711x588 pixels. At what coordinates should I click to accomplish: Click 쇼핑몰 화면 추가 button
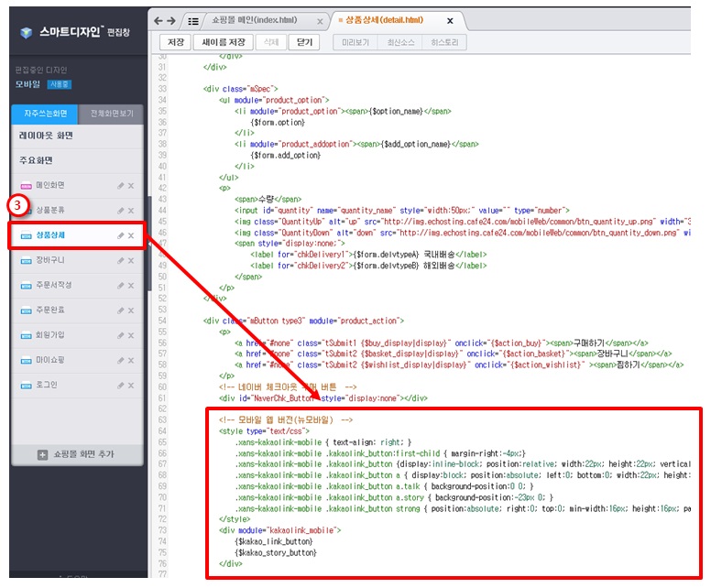tap(78, 454)
